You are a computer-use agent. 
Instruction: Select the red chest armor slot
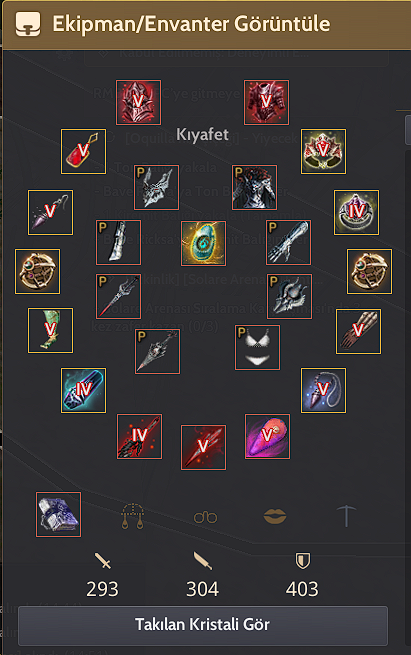pyautogui.click(x=266, y=102)
